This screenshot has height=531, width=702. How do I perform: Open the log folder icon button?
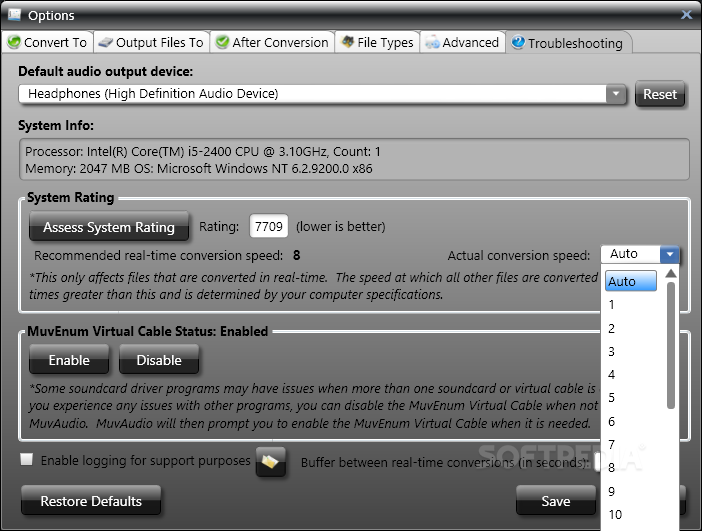point(270,462)
